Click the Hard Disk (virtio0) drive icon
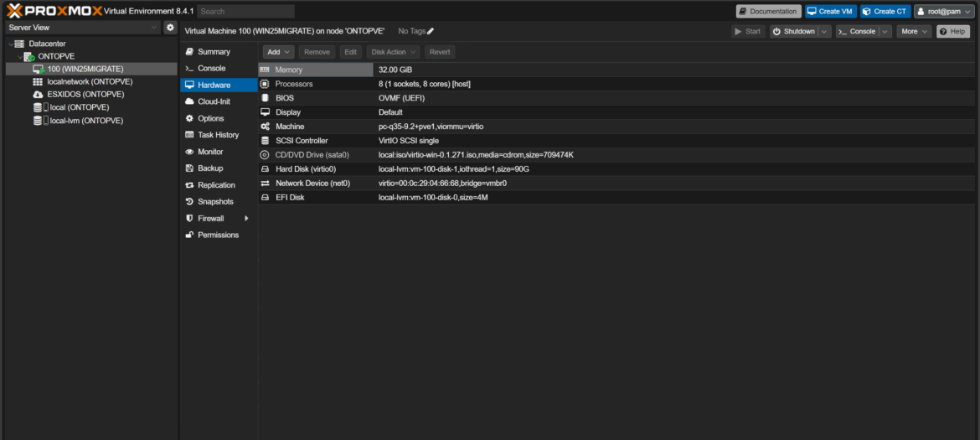980x440 pixels. 265,168
